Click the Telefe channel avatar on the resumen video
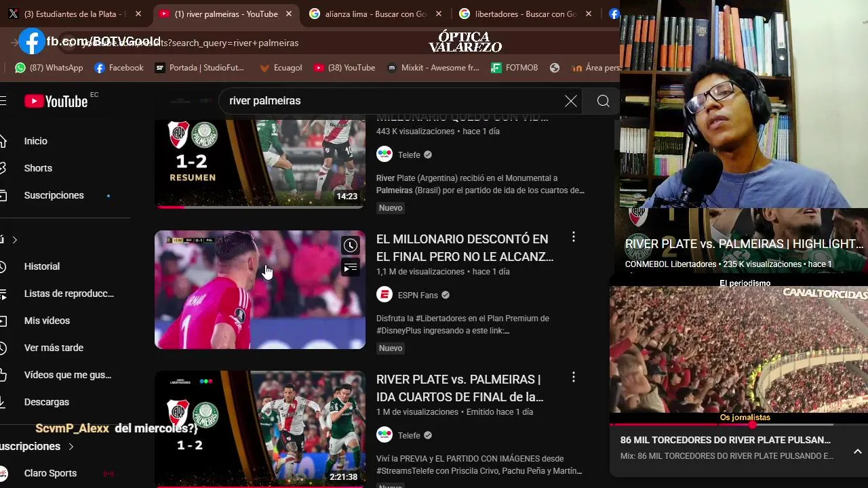 [384, 155]
